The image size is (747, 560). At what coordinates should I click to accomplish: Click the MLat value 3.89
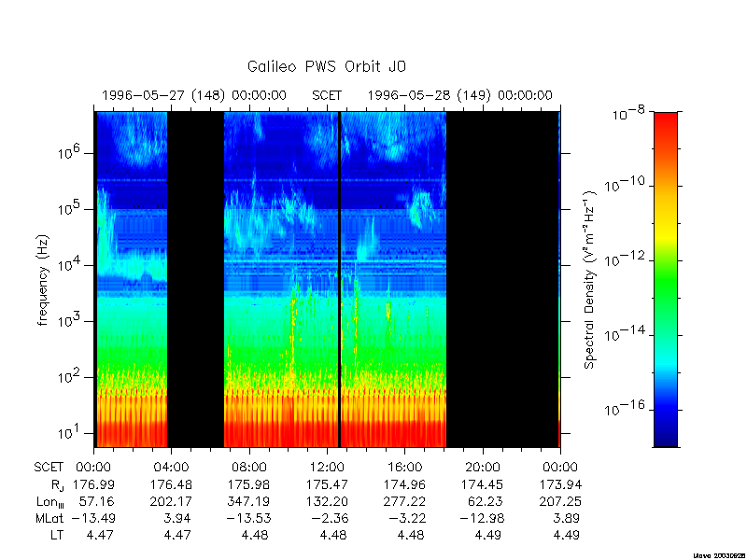(x=567, y=518)
